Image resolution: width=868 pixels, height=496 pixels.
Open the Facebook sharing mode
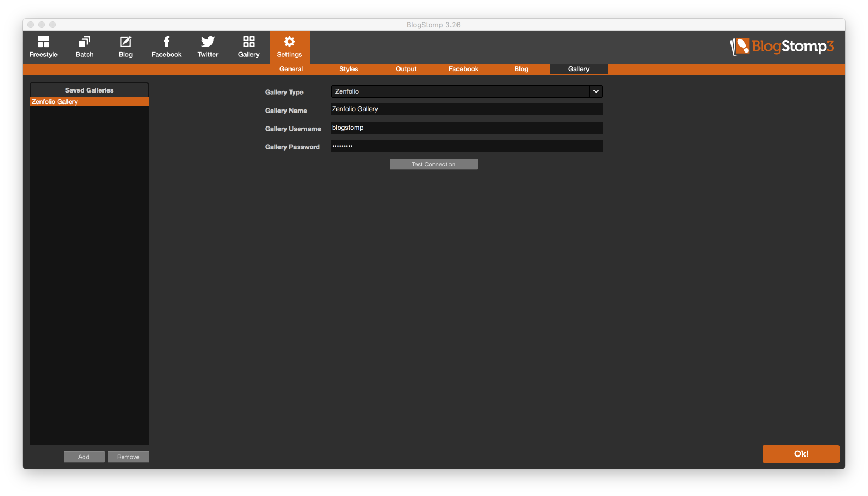[167, 47]
